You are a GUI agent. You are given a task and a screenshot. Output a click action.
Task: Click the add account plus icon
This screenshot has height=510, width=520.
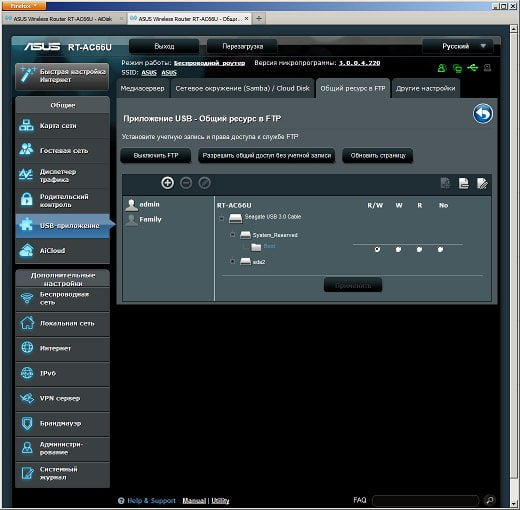167,183
